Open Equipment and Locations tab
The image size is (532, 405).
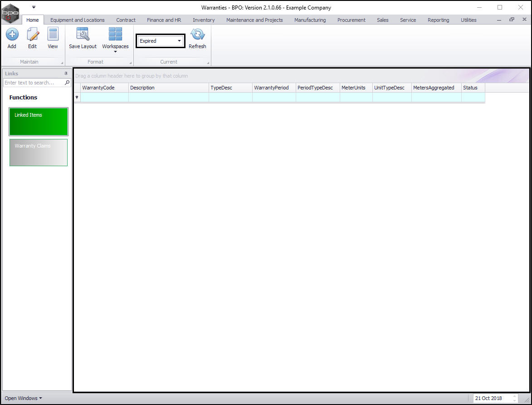78,20
